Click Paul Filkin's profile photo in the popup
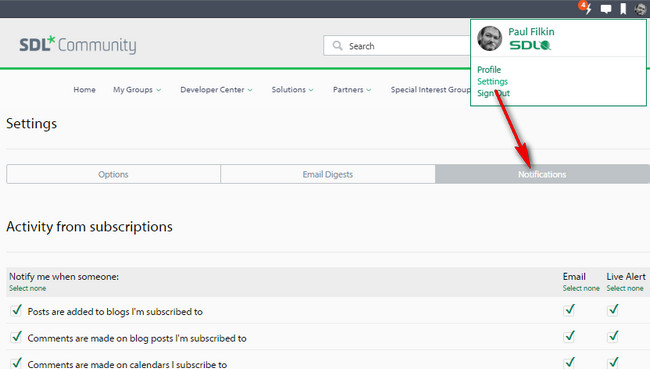Image resolution: width=650 pixels, height=369 pixels. (489, 39)
